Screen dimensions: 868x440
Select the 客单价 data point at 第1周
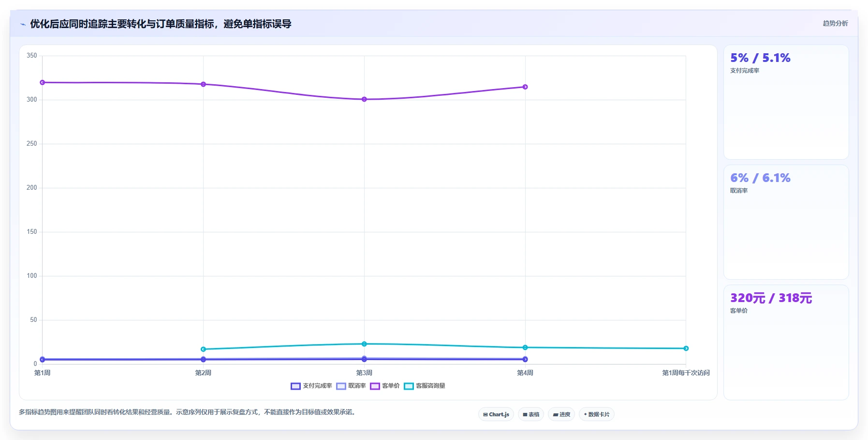[x=43, y=82]
